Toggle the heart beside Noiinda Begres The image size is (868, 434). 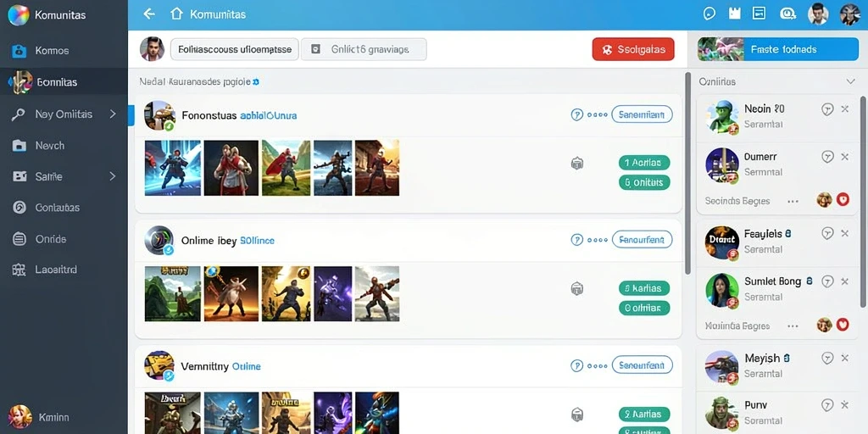(843, 325)
